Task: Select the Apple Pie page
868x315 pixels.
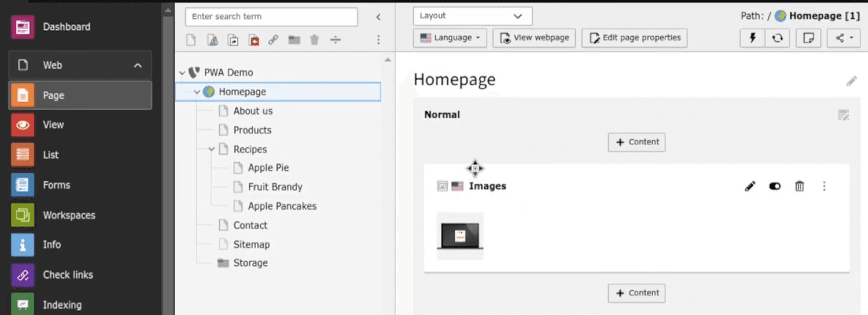Action: 268,167
